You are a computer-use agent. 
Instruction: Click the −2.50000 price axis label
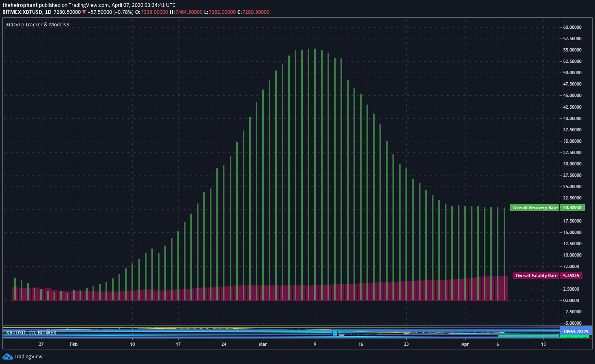coord(571,312)
